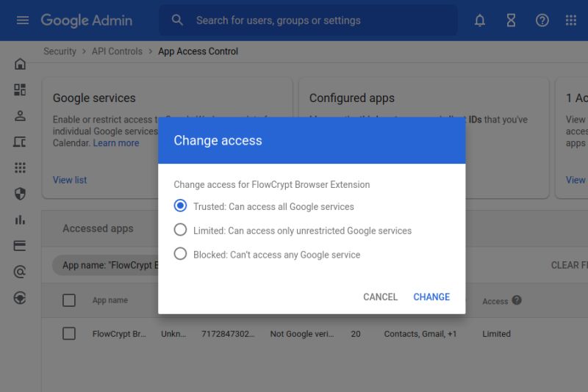Open Dashboard icon in sidebar
This screenshot has width=588, height=392.
tap(20, 90)
